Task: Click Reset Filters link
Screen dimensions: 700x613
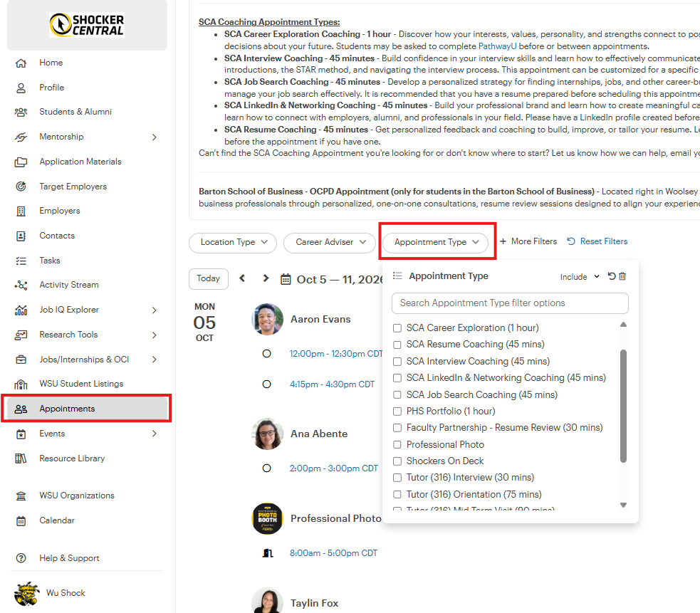Action: tap(597, 241)
